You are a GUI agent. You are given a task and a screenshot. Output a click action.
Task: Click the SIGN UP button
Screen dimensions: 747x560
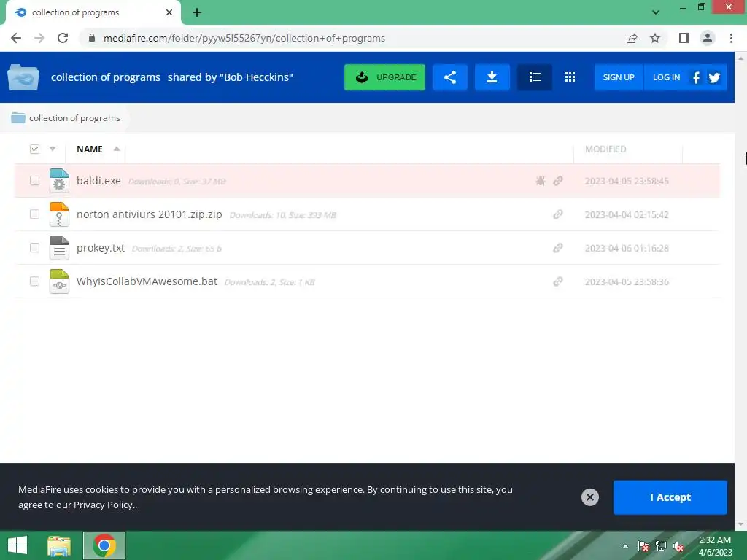619,77
